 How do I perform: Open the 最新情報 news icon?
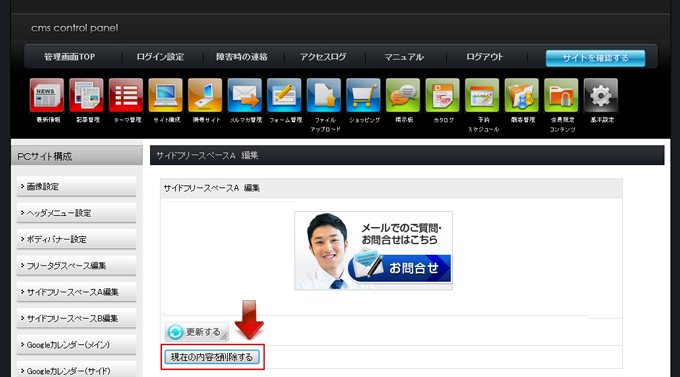click(47, 95)
